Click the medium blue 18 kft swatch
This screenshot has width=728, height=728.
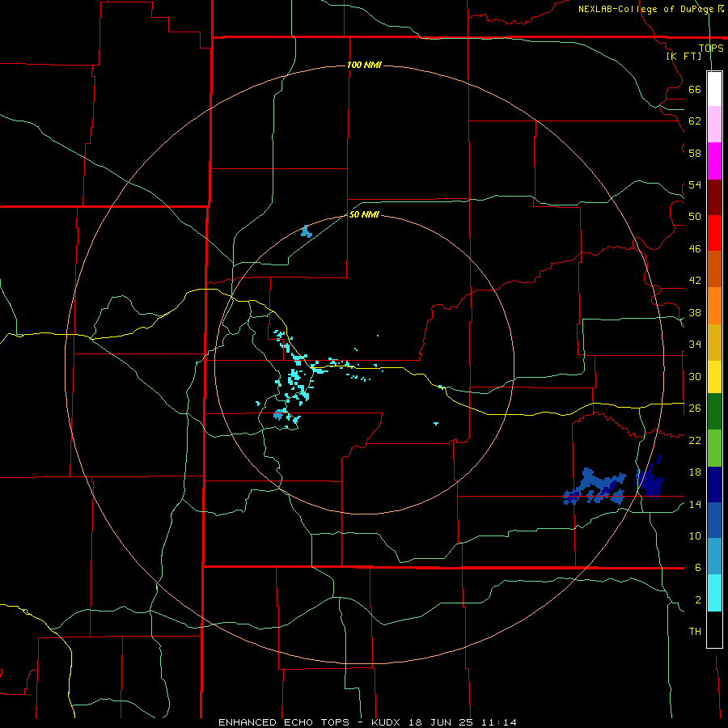pos(714,520)
